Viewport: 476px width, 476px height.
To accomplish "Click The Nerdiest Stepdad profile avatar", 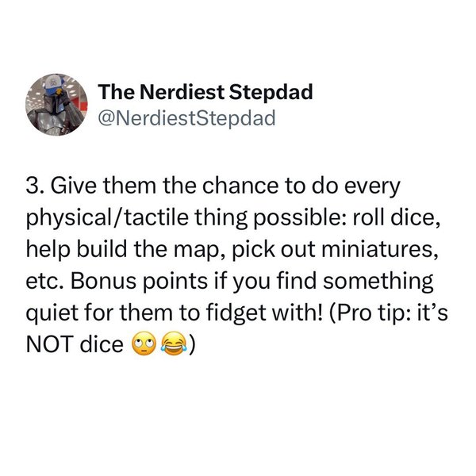I will pos(54,104).
